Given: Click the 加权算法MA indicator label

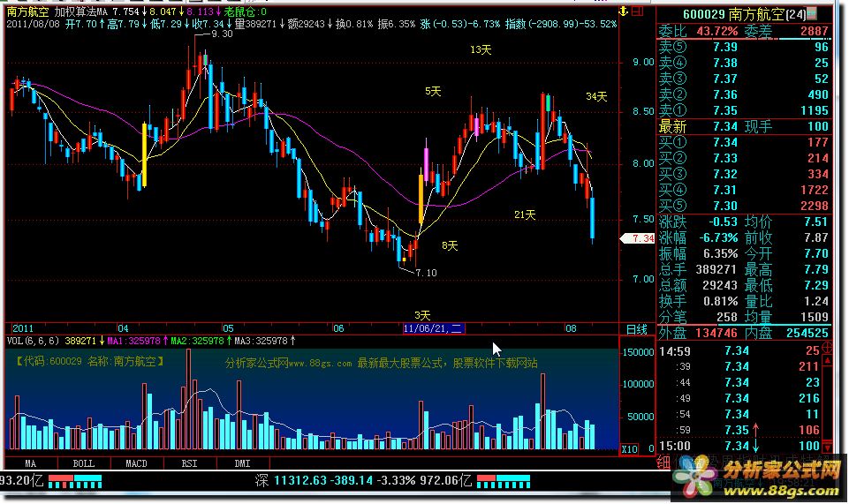Looking at the screenshot, I should point(80,11).
